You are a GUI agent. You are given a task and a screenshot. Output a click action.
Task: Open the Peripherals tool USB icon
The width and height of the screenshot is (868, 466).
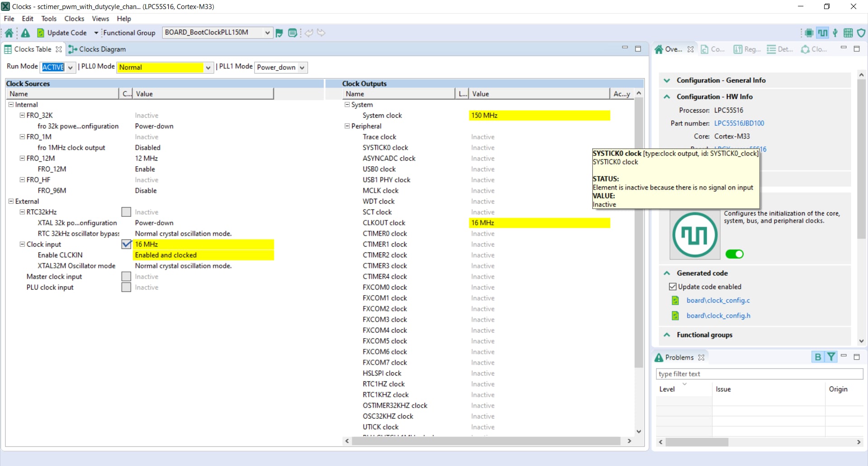[835, 33]
